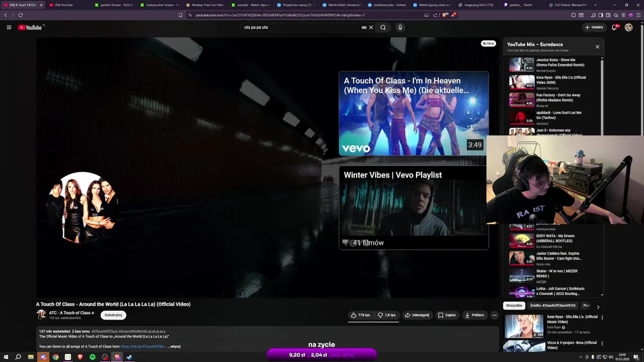Screen dimensions: 644x362
Task: Open more actions three-dot menu below video
Action: click(495, 315)
